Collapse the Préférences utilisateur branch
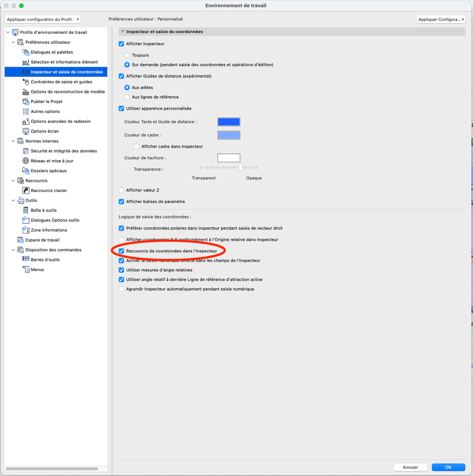 [x=13, y=42]
